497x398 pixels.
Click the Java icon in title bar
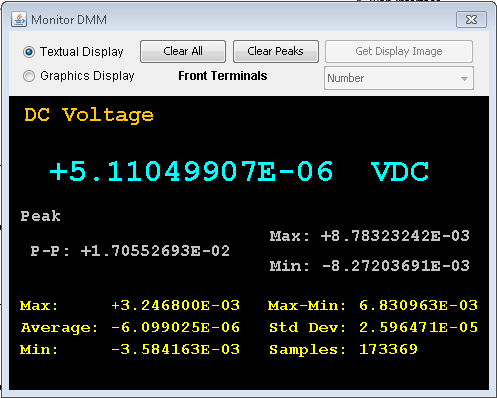click(x=19, y=20)
